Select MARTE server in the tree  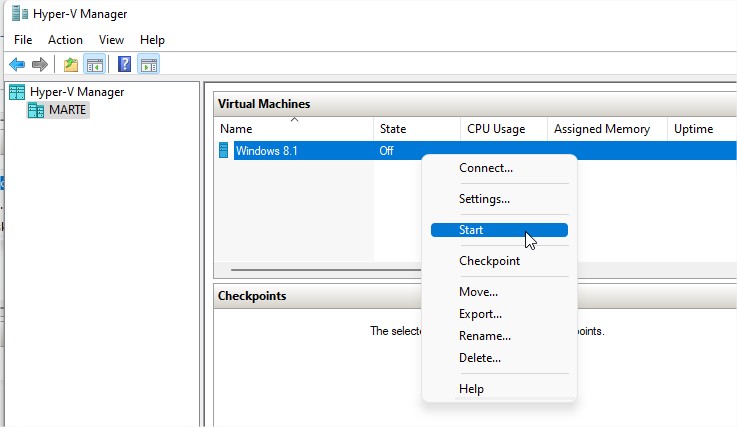pos(67,110)
